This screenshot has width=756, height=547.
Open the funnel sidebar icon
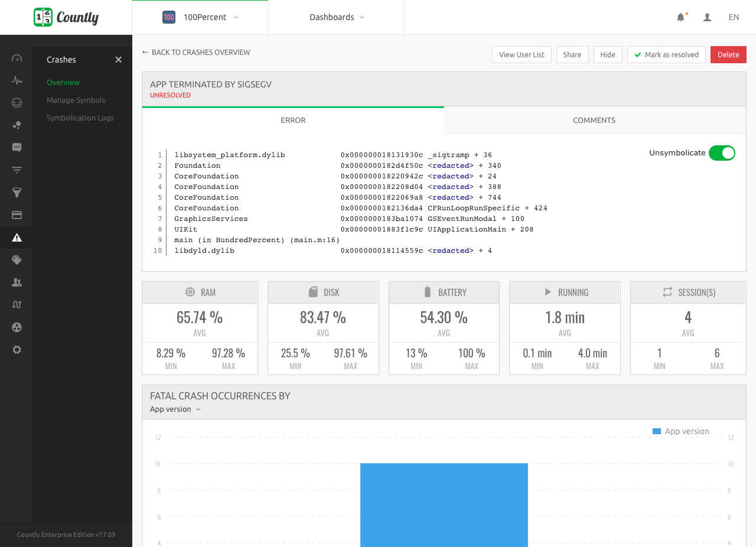click(17, 193)
